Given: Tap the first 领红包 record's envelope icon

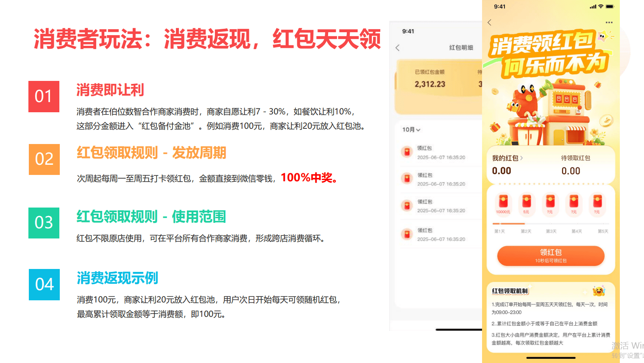Looking at the screenshot, I should click(407, 152).
